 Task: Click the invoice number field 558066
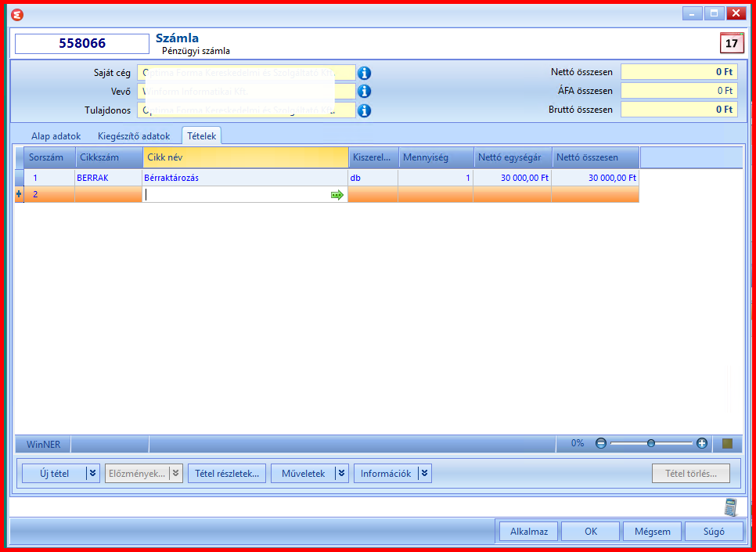point(82,43)
